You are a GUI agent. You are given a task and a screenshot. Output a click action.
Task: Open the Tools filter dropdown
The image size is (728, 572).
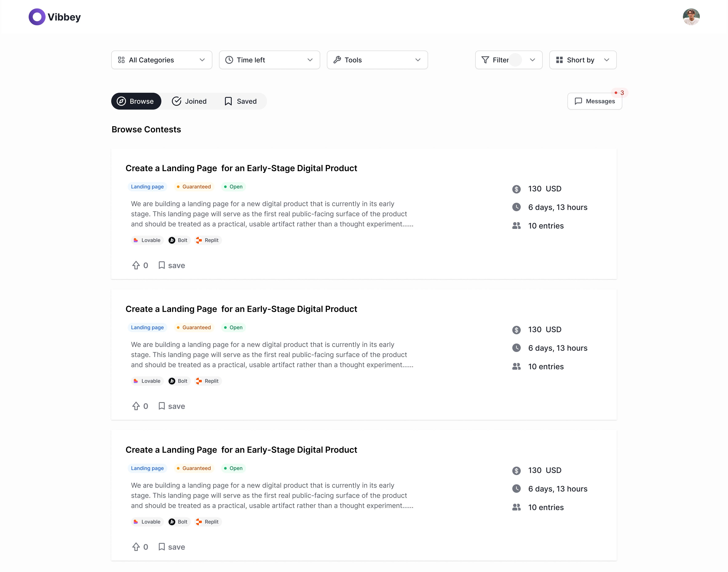click(377, 60)
